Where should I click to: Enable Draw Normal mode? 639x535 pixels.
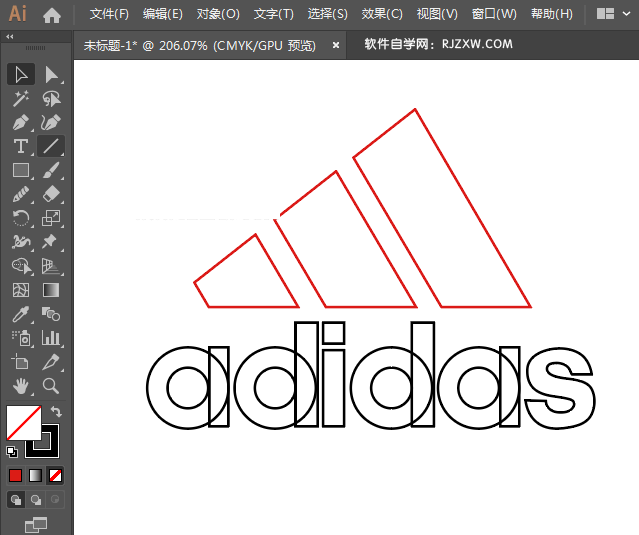point(16,500)
